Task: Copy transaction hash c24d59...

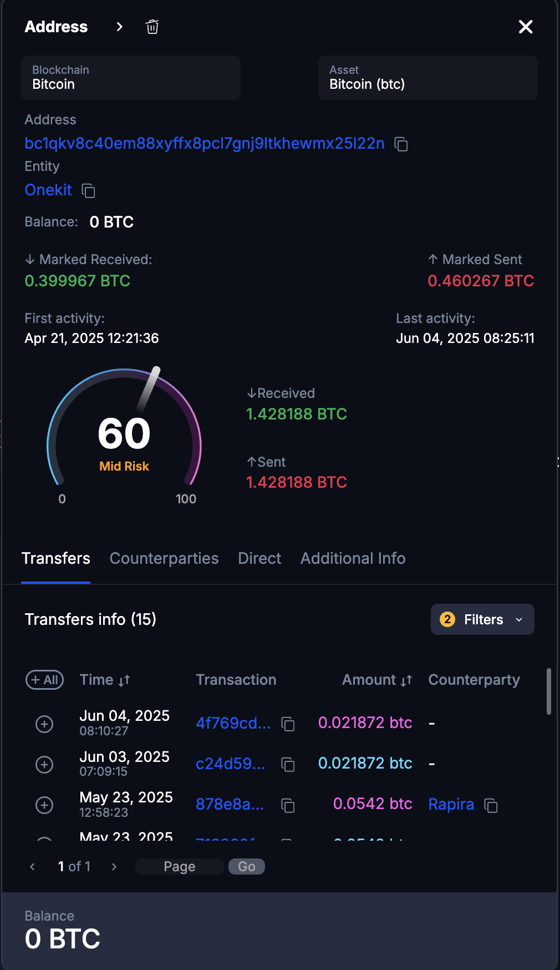Action: pyautogui.click(x=288, y=764)
